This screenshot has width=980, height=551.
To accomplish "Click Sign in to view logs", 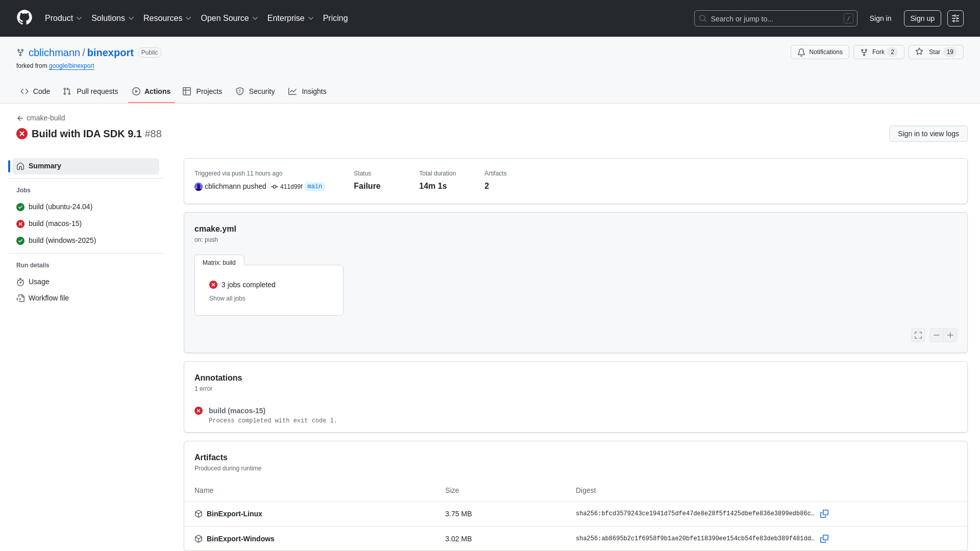I will click(928, 134).
